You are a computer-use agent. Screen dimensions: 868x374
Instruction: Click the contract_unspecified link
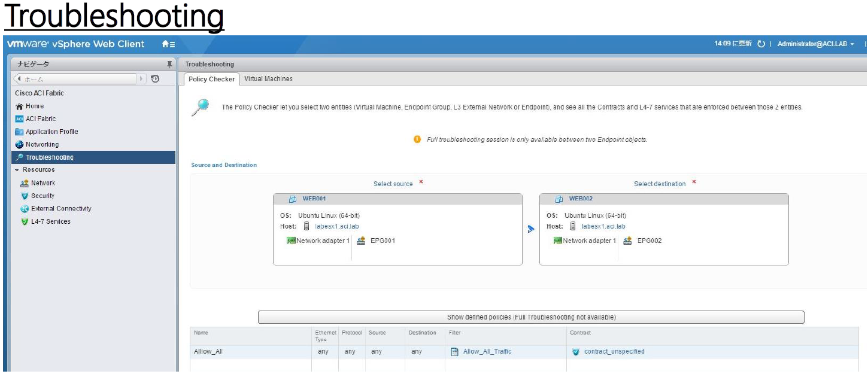pos(615,351)
